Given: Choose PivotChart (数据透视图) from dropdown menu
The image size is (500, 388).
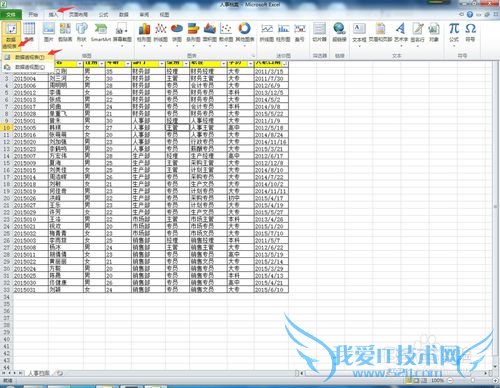Looking at the screenshot, I should point(28,67).
